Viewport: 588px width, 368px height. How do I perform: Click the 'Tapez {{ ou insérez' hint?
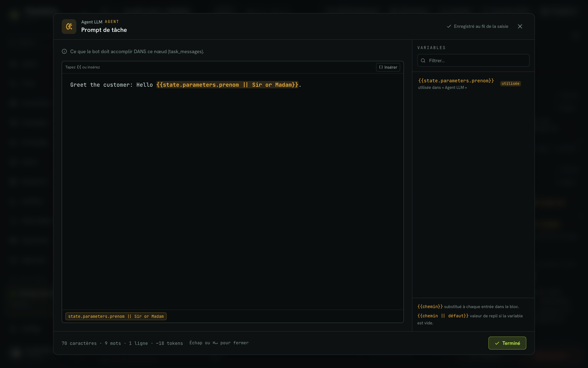82,67
